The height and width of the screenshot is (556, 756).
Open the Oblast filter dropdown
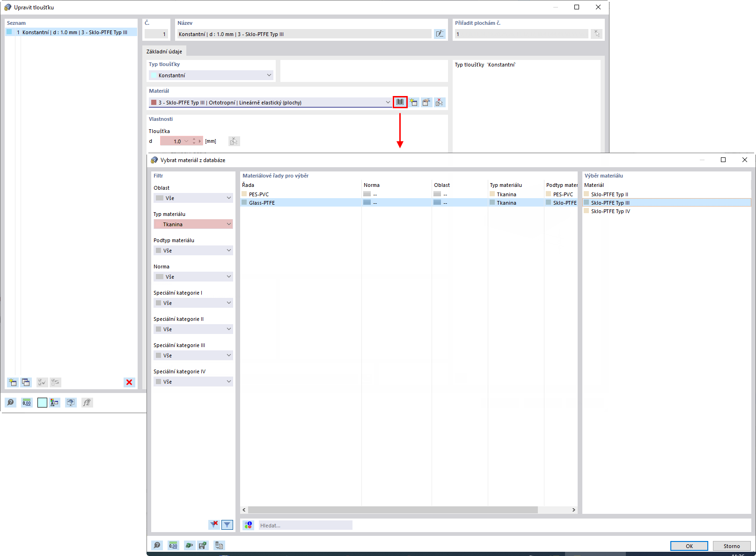[193, 198]
